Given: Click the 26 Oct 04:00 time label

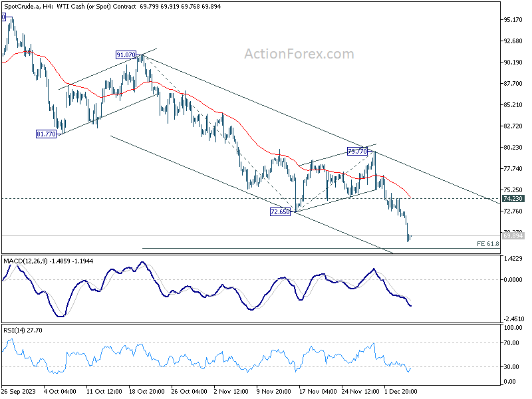Looking at the screenshot, I should 190,391.
